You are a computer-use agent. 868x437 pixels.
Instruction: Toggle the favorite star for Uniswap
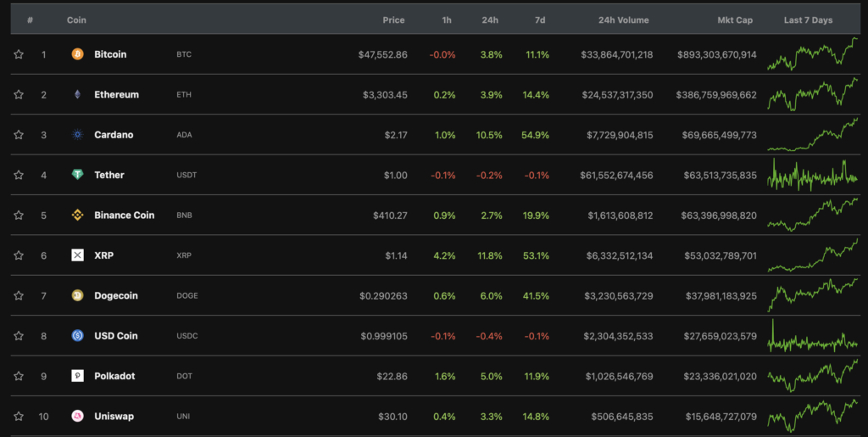point(19,417)
